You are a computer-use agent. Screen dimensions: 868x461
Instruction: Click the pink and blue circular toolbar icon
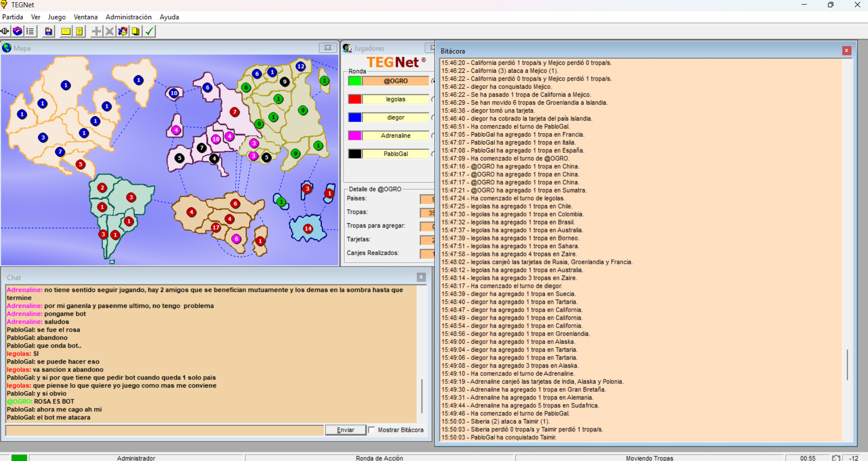[17, 31]
